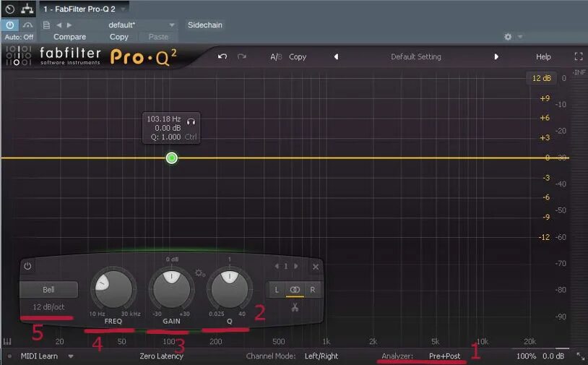
Task: Click Auto: Off automation setting
Action: click(19, 37)
